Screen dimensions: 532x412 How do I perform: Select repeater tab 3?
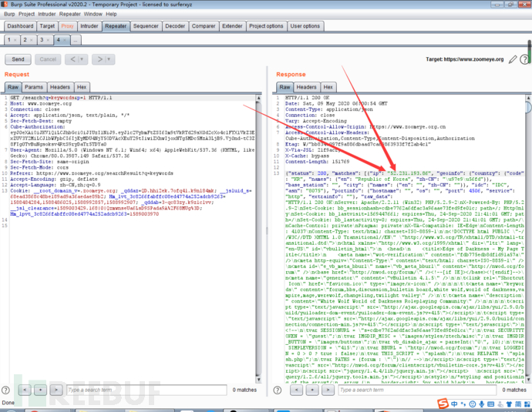(42, 40)
